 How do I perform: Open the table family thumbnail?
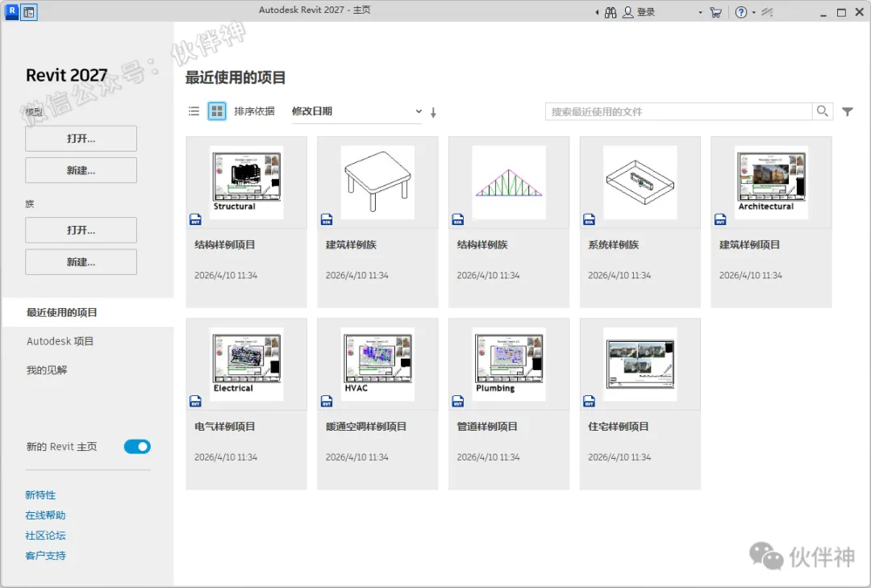pos(377,182)
